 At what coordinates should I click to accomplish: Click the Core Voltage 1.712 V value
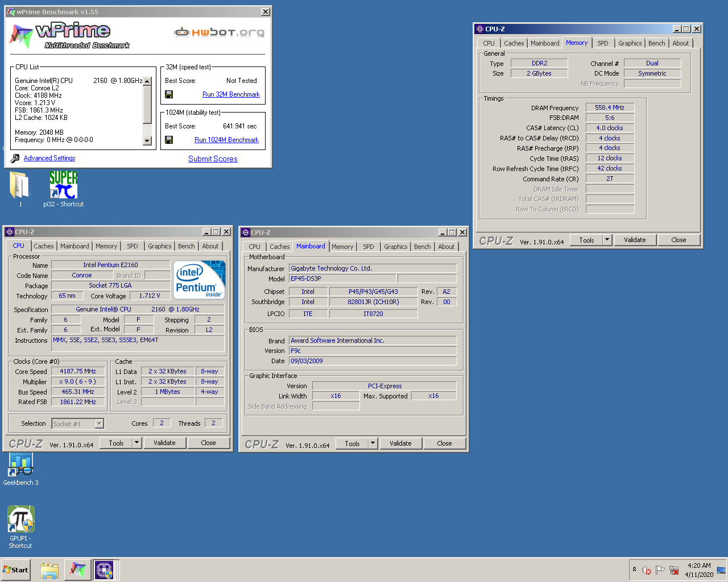point(150,296)
